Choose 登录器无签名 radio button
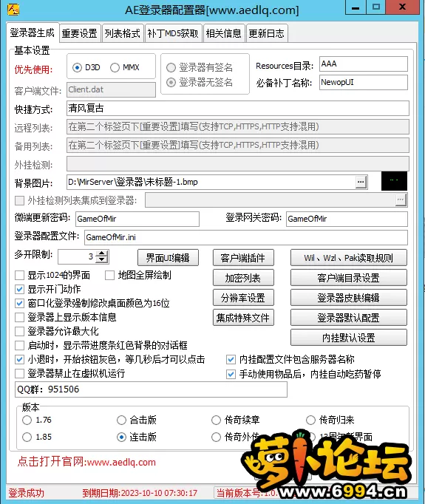 (x=171, y=83)
